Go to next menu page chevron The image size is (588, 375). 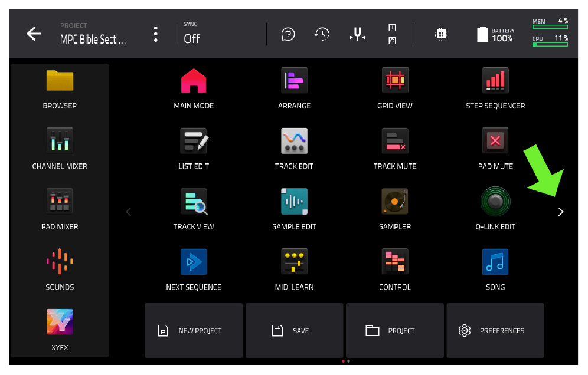pos(561,212)
